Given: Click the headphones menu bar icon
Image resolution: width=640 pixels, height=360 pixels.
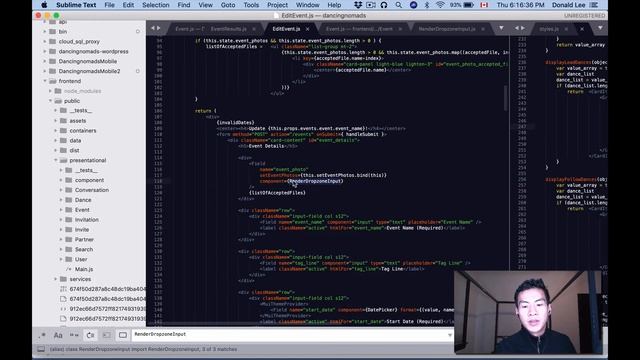Looking at the screenshot, I should [x=384, y=5].
